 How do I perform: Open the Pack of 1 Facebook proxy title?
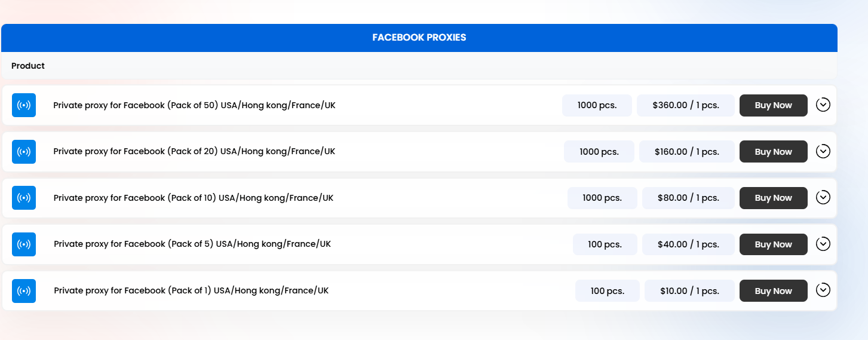191,290
